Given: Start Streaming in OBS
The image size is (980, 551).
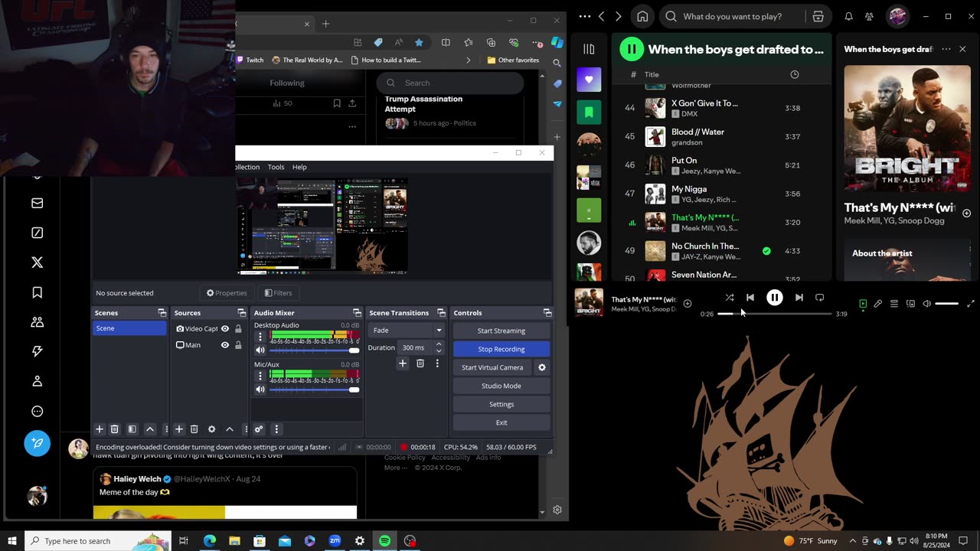Looking at the screenshot, I should click(x=501, y=331).
